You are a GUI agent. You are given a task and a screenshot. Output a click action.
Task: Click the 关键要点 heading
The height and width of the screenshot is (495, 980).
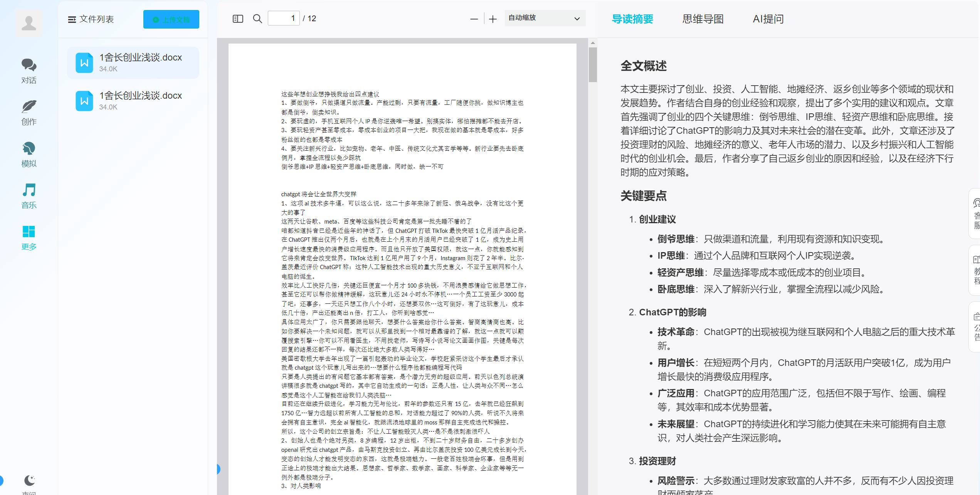click(644, 196)
